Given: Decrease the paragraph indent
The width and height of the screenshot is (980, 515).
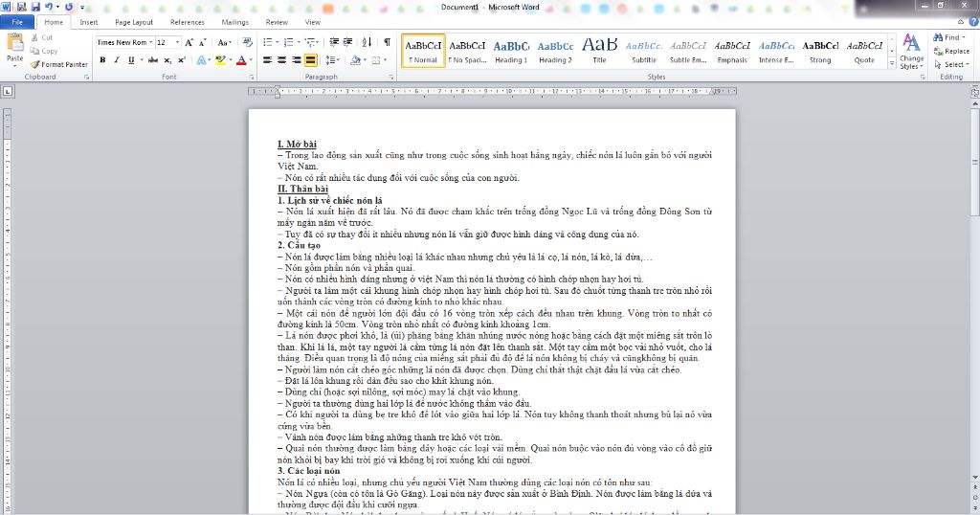Looking at the screenshot, I should coord(334,42).
